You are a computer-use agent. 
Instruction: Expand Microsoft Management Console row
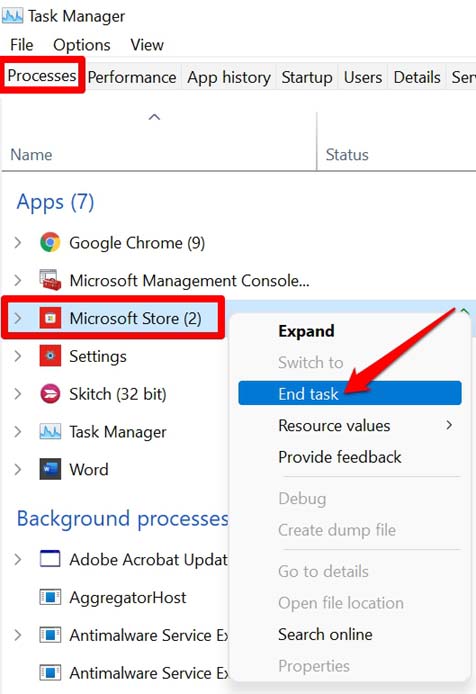(18, 280)
